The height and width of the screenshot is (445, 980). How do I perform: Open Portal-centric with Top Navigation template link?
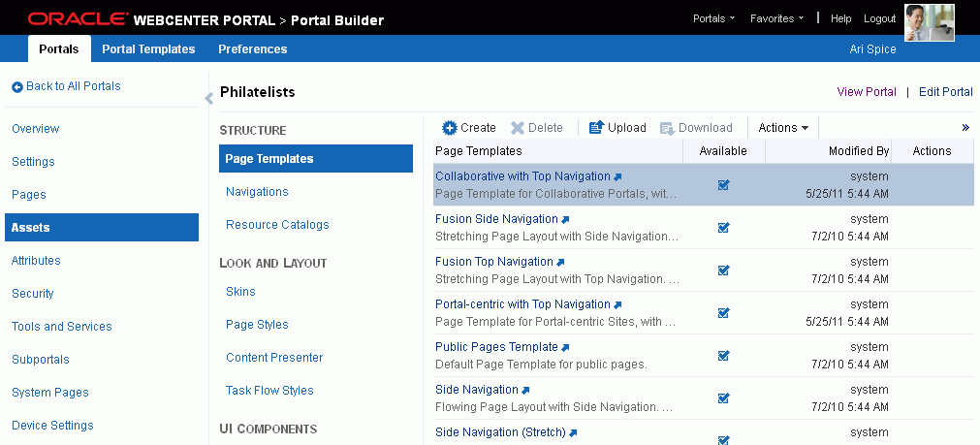[x=522, y=303]
